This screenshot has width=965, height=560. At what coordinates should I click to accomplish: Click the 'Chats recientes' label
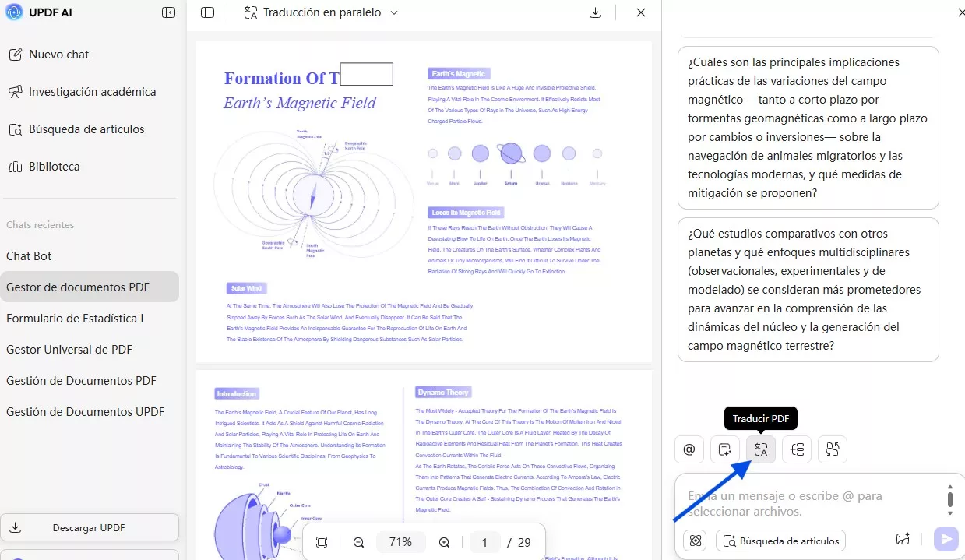click(41, 225)
